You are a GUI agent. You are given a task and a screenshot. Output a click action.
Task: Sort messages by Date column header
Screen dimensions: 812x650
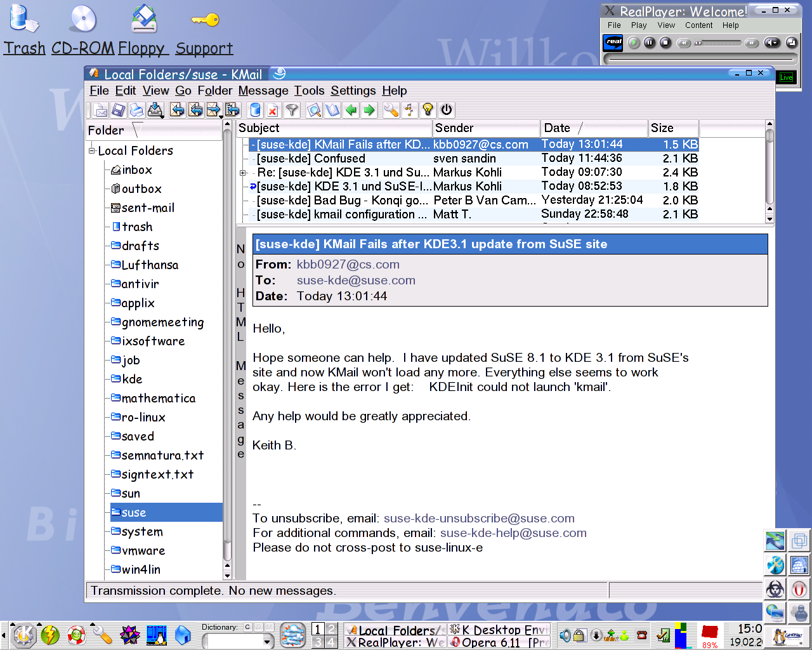pyautogui.click(x=594, y=128)
